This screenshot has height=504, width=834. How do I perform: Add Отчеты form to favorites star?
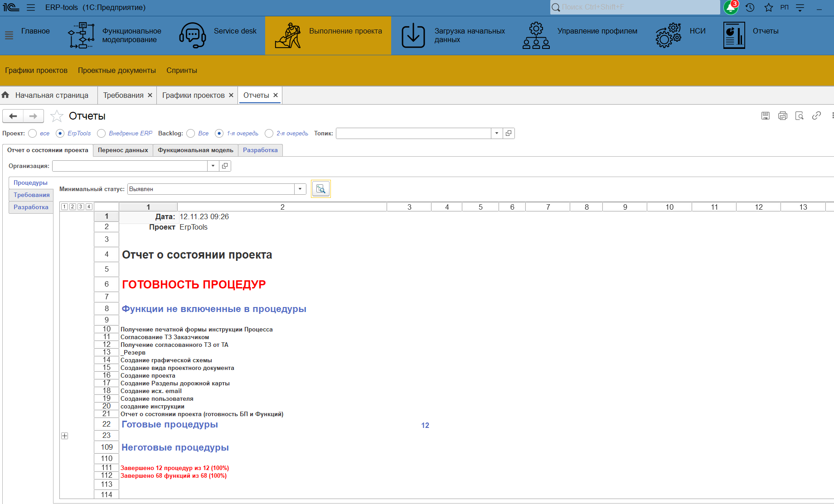(x=57, y=116)
